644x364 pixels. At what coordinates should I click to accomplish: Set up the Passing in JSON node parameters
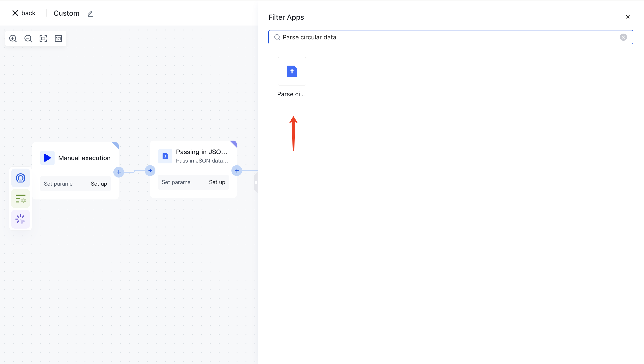(217, 182)
